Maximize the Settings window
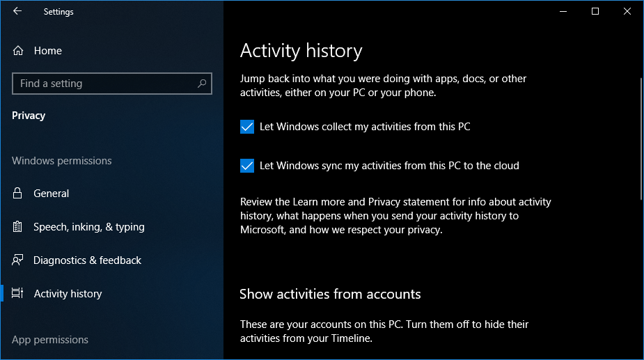This screenshot has height=360, width=644. click(595, 11)
